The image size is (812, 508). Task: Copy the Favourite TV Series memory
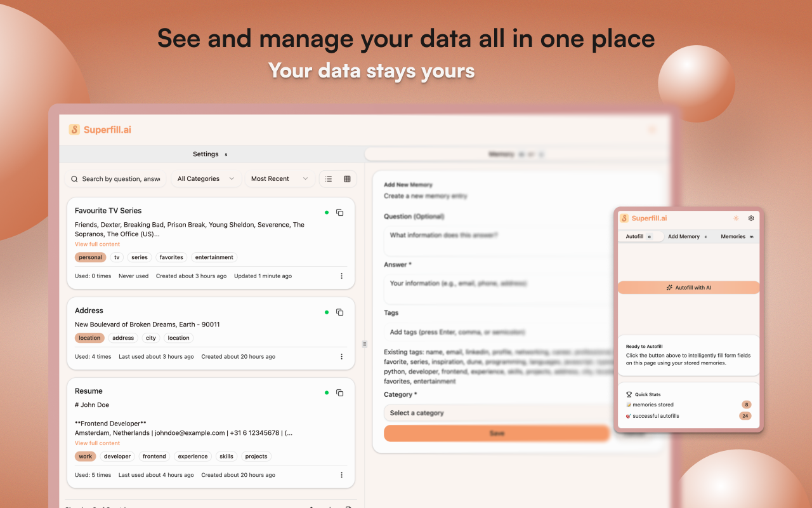[340, 213]
